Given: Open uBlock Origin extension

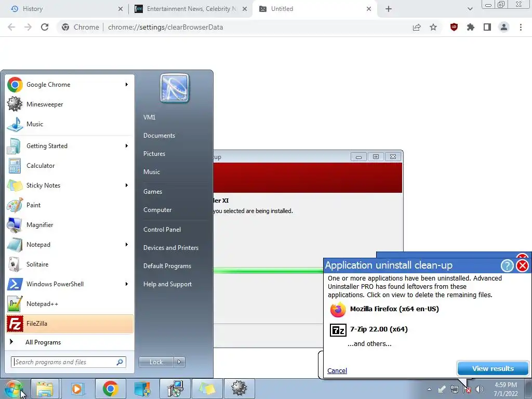Looking at the screenshot, I should 454,27.
